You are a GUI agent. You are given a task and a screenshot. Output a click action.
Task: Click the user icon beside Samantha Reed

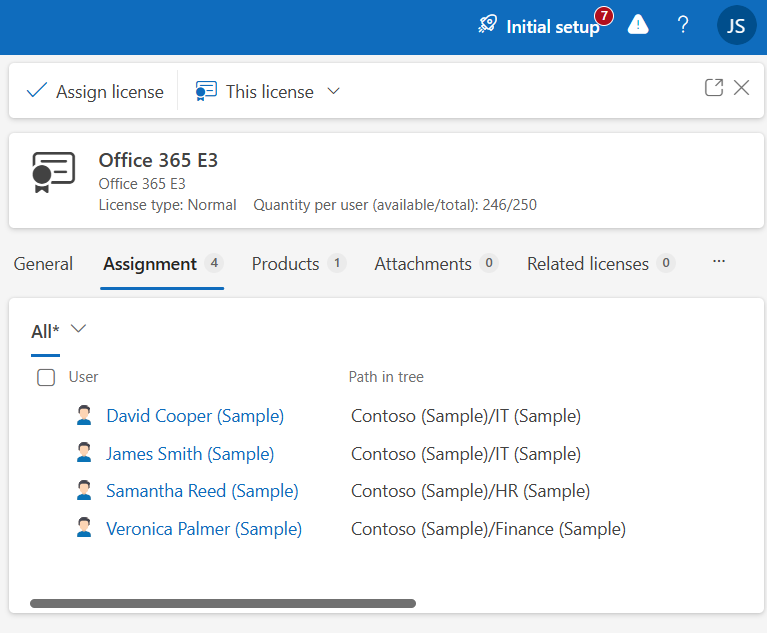84,491
